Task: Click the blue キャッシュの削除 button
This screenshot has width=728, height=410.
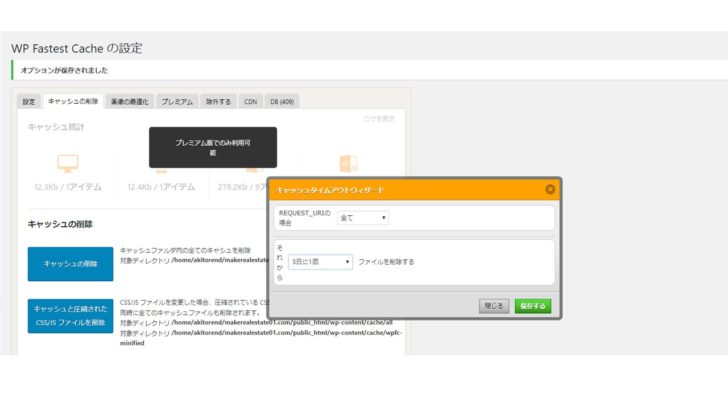Action: click(x=70, y=264)
